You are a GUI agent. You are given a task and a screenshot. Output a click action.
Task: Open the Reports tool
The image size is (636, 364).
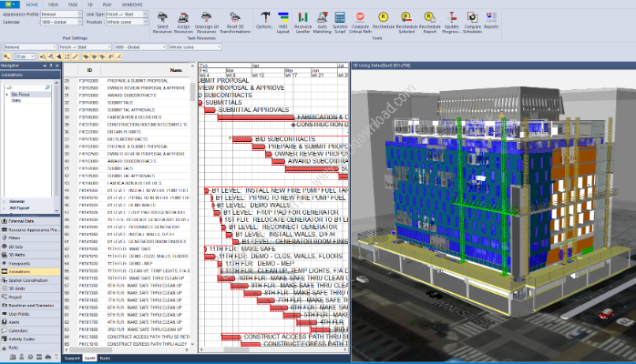click(491, 20)
